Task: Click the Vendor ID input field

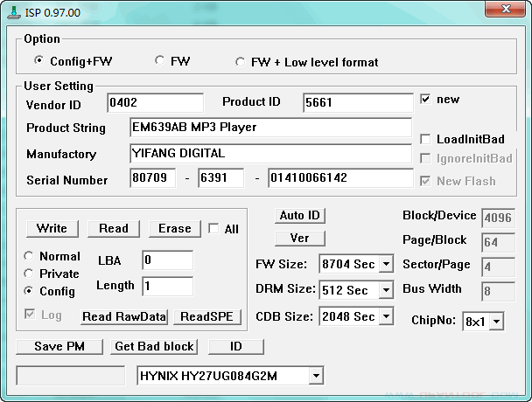Action: point(155,102)
